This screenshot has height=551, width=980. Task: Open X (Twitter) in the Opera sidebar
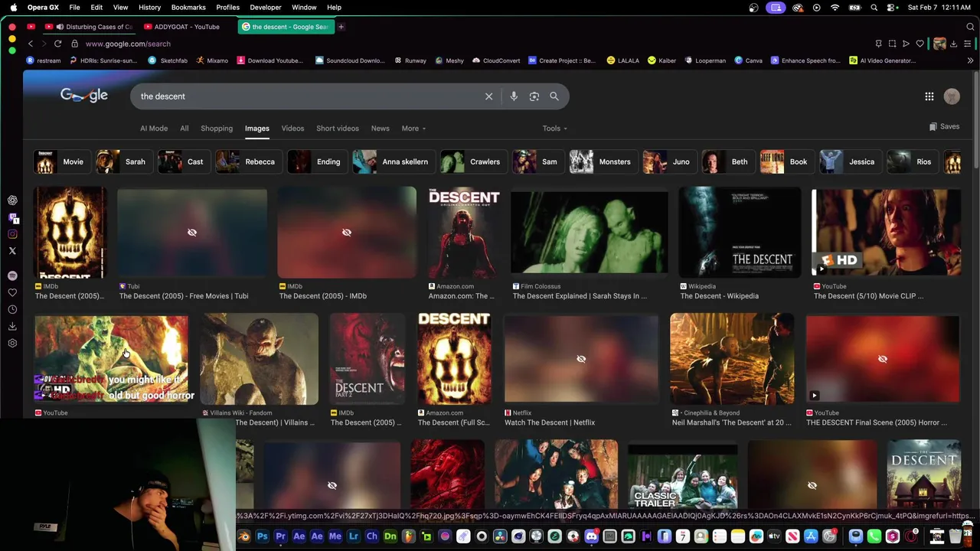click(x=12, y=251)
